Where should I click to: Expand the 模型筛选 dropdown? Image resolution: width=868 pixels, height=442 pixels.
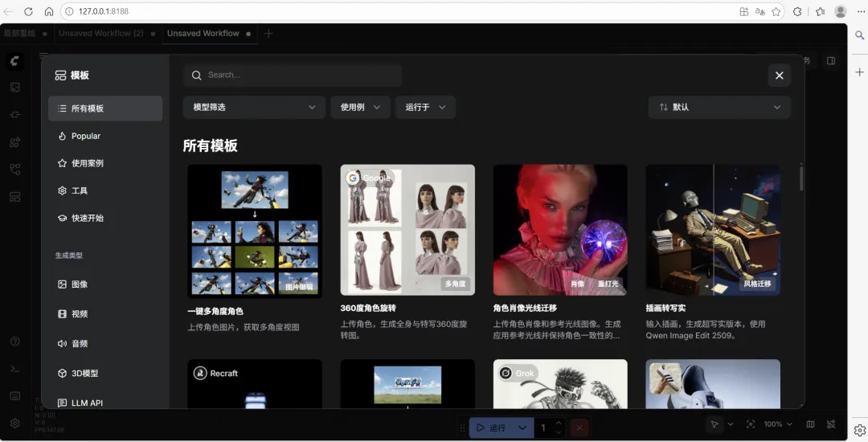[254, 108]
